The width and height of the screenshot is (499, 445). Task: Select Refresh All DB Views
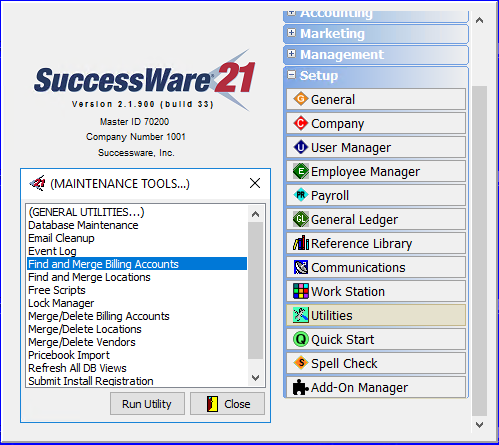tap(137, 368)
